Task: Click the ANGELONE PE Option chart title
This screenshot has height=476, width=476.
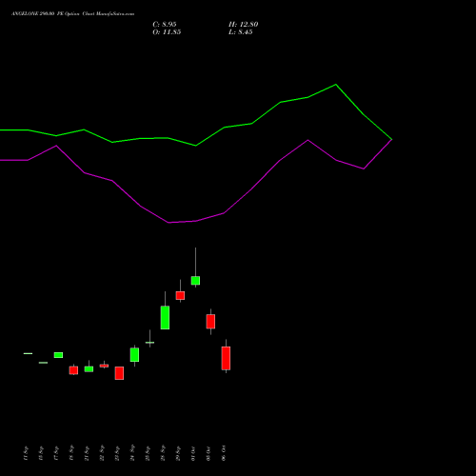Action: (x=72, y=14)
